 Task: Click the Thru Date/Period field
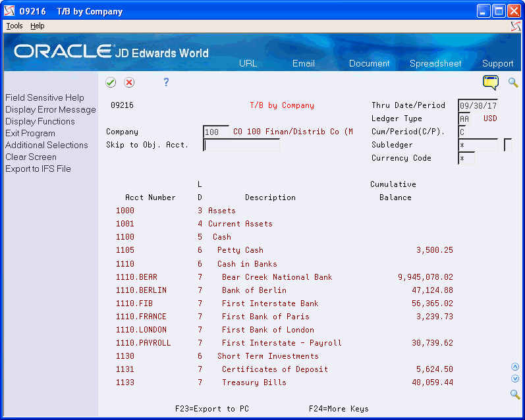[478, 105]
